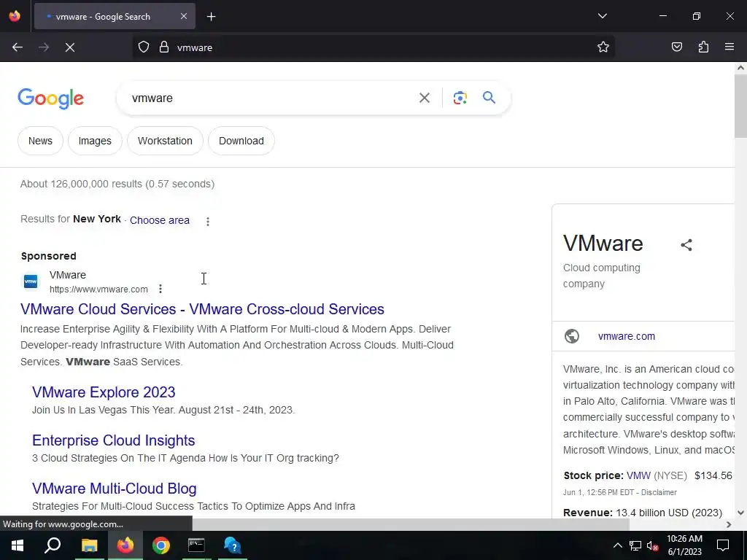This screenshot has width=747, height=560.
Task: Click the horizontal scrollbar at bottom
Action: pyautogui.click(x=411, y=524)
